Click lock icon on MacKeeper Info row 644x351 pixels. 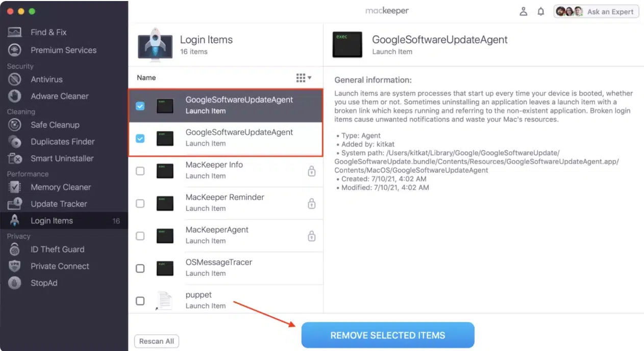(311, 171)
